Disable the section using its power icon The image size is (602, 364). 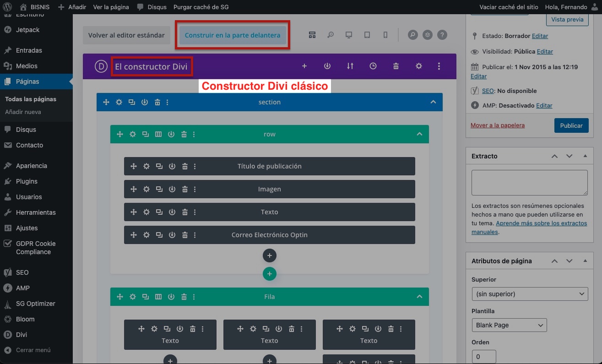click(x=145, y=102)
